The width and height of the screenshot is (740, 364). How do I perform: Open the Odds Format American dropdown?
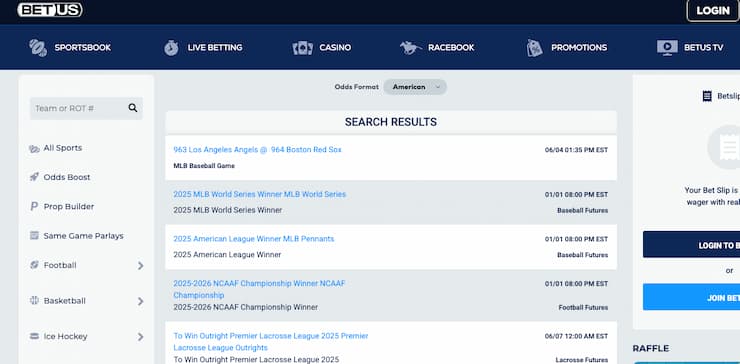point(415,87)
